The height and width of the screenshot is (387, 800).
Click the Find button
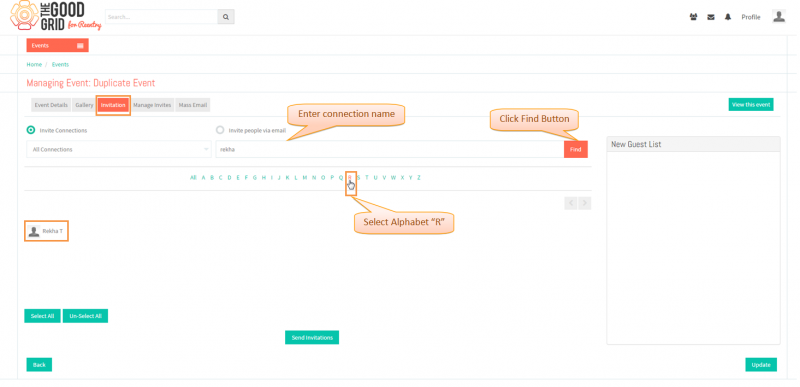576,149
